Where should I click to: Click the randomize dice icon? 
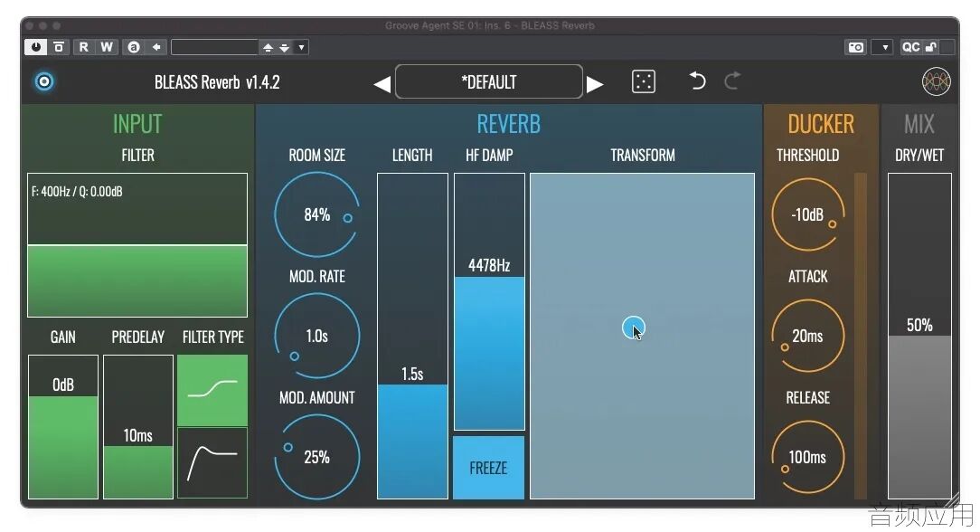coord(643,82)
